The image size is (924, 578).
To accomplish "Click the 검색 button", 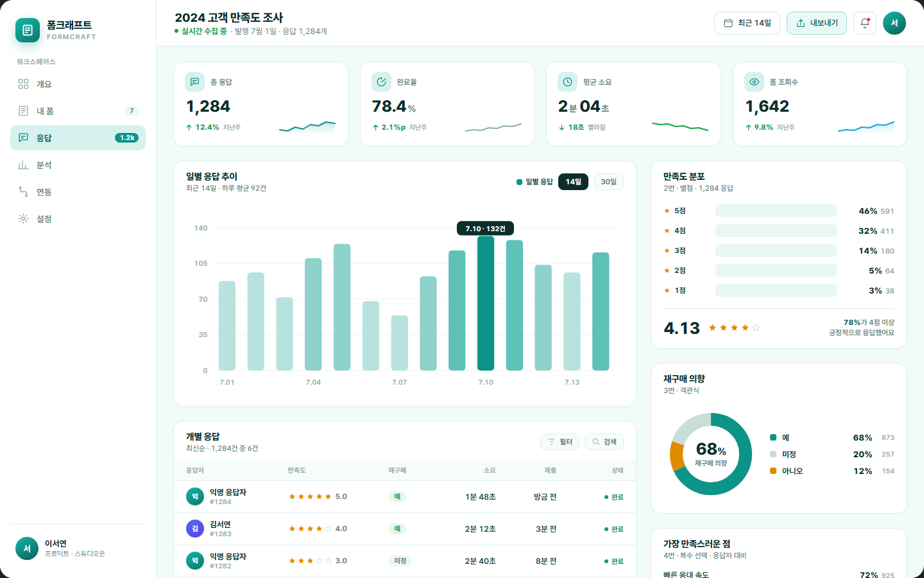I will [x=604, y=442].
